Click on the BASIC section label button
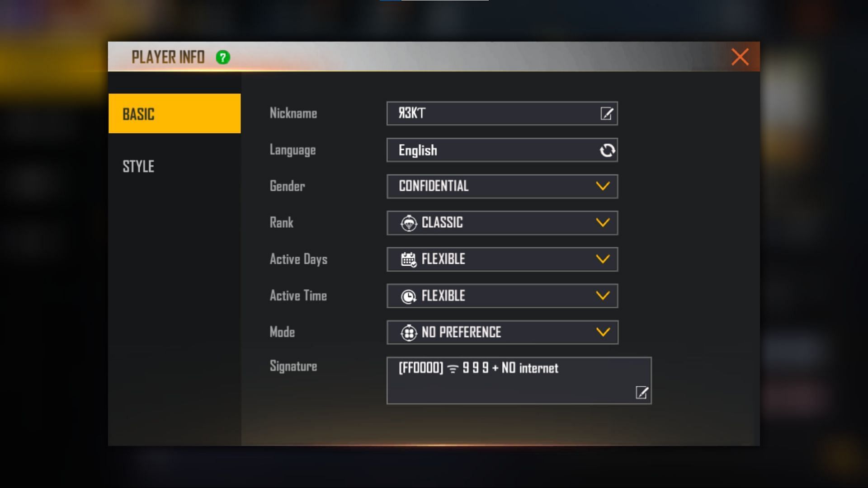Screen dimensions: 868x488 click(x=174, y=113)
